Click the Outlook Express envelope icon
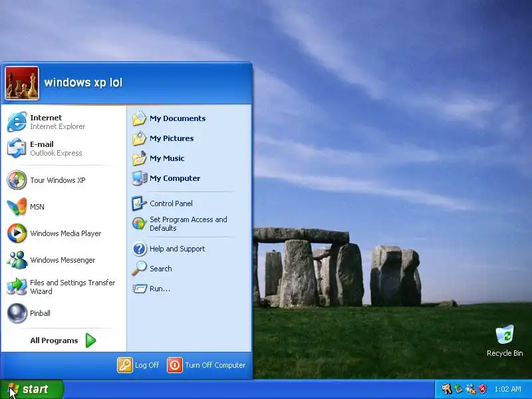532x399 pixels. coord(17,148)
